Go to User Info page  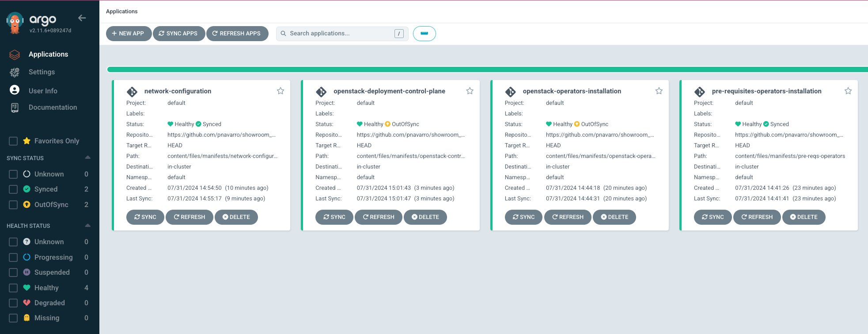coord(43,91)
